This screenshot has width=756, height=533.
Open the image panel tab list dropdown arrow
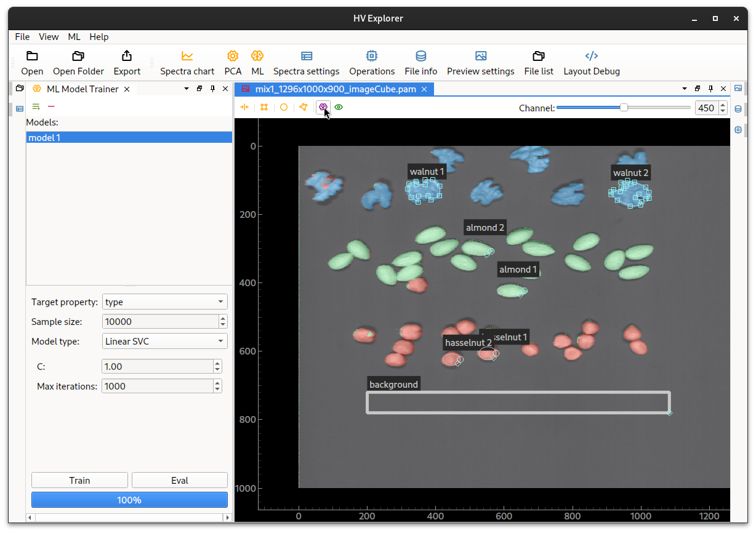pos(685,89)
